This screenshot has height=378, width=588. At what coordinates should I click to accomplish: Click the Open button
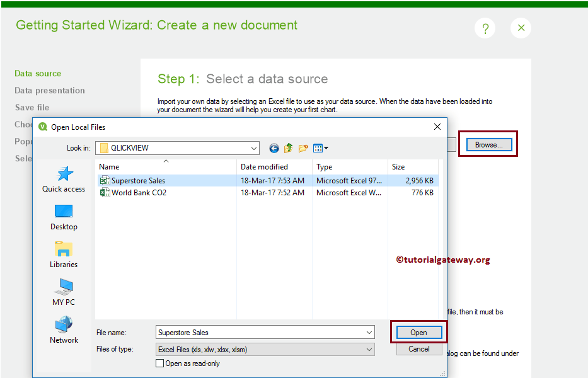click(418, 332)
